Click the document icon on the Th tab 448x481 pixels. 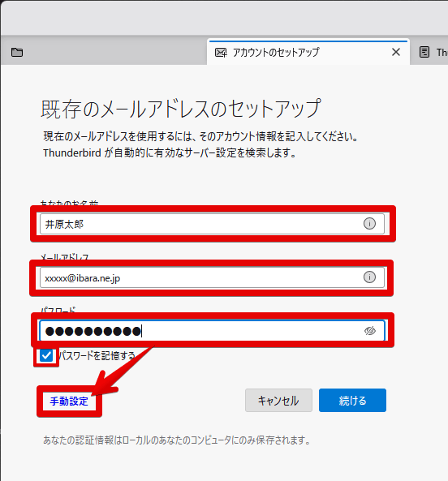click(424, 52)
